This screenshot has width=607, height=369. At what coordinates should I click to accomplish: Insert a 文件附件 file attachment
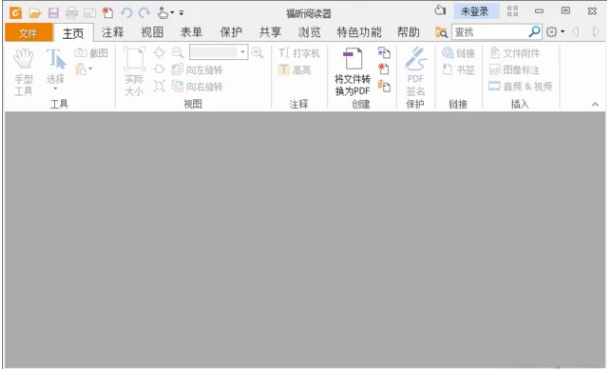(514, 53)
